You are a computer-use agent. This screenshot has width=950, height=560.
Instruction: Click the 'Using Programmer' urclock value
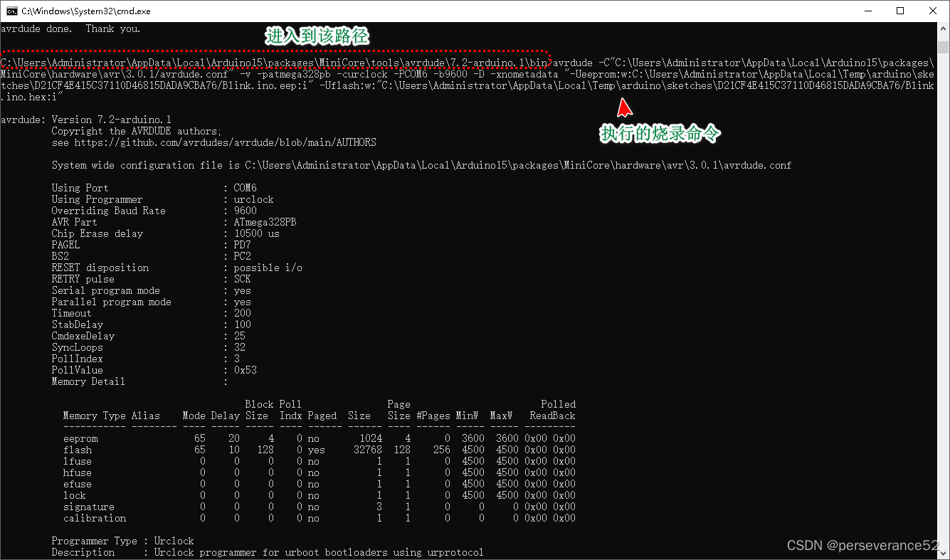pos(253,199)
